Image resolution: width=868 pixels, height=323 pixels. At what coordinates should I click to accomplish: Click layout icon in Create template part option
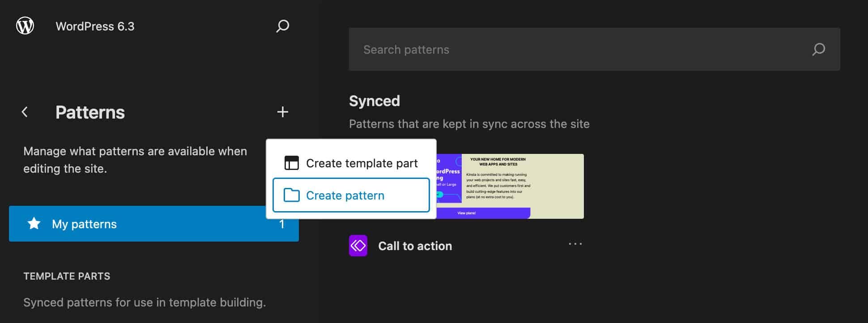click(x=292, y=163)
